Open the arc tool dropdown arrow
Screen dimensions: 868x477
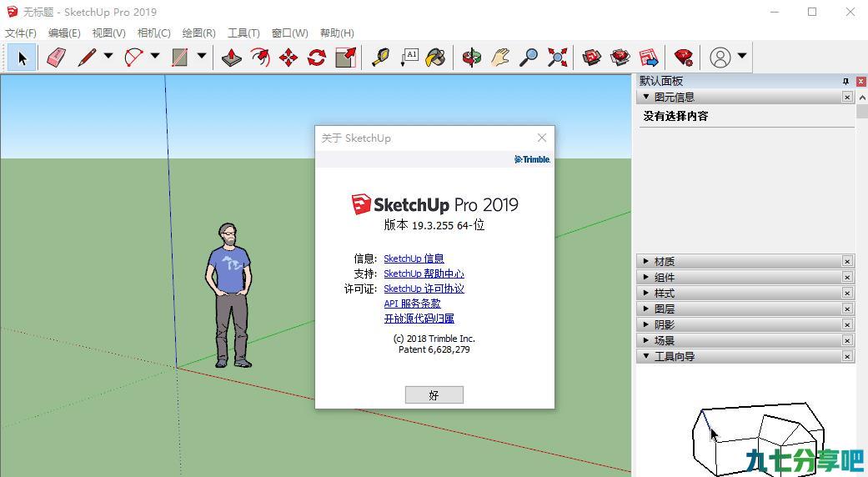pos(155,56)
